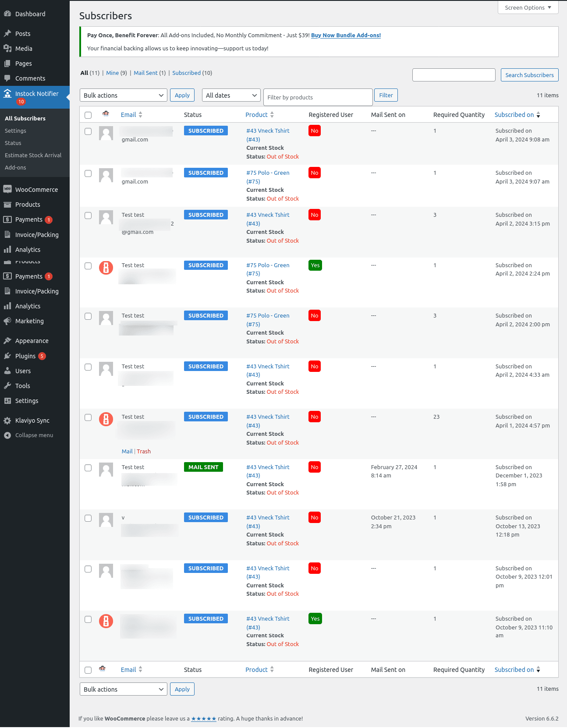
Task: Click the Users person icon
Action: (x=7, y=371)
